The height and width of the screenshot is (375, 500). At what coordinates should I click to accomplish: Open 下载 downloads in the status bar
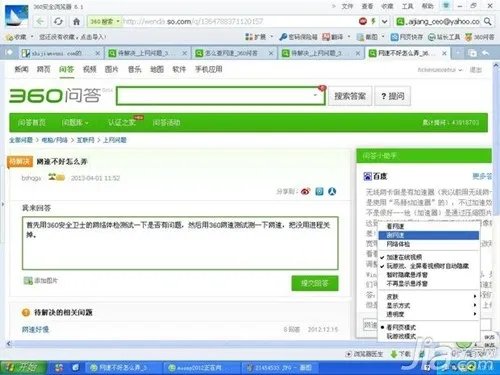pos(400,354)
